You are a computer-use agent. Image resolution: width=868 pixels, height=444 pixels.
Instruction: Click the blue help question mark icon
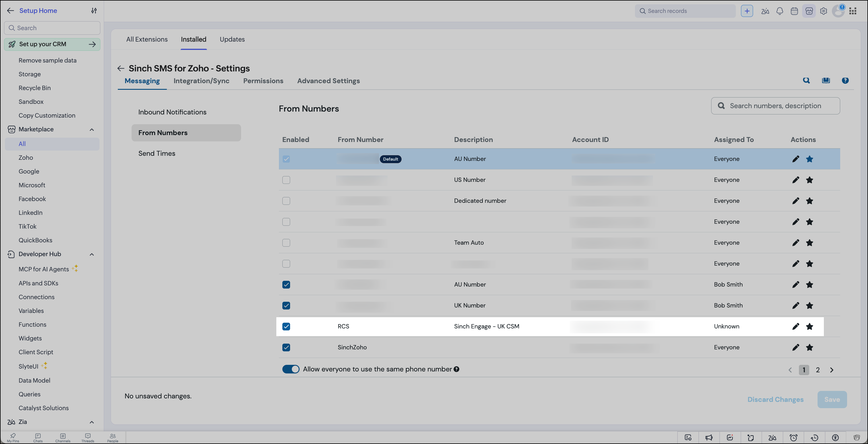tap(845, 80)
